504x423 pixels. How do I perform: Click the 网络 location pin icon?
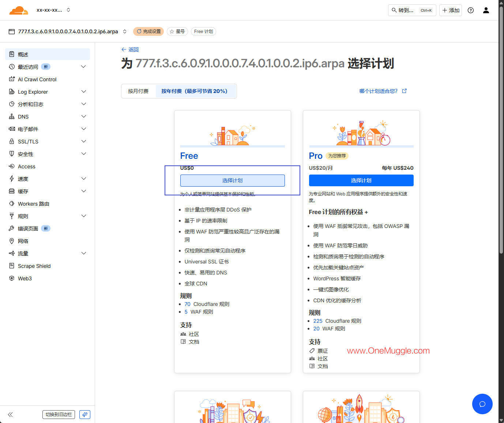click(x=12, y=241)
